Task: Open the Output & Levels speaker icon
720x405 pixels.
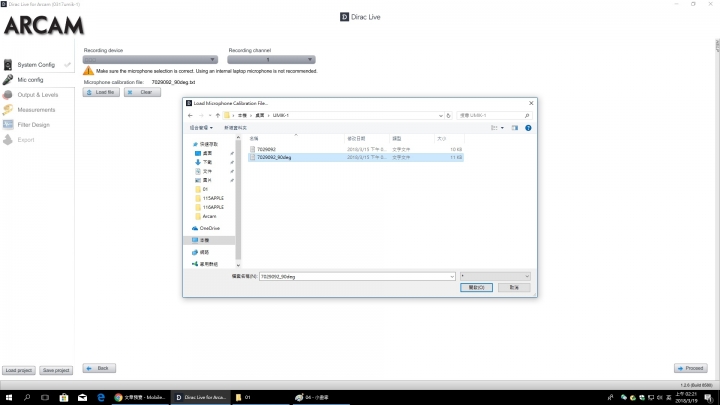Action: point(8,95)
